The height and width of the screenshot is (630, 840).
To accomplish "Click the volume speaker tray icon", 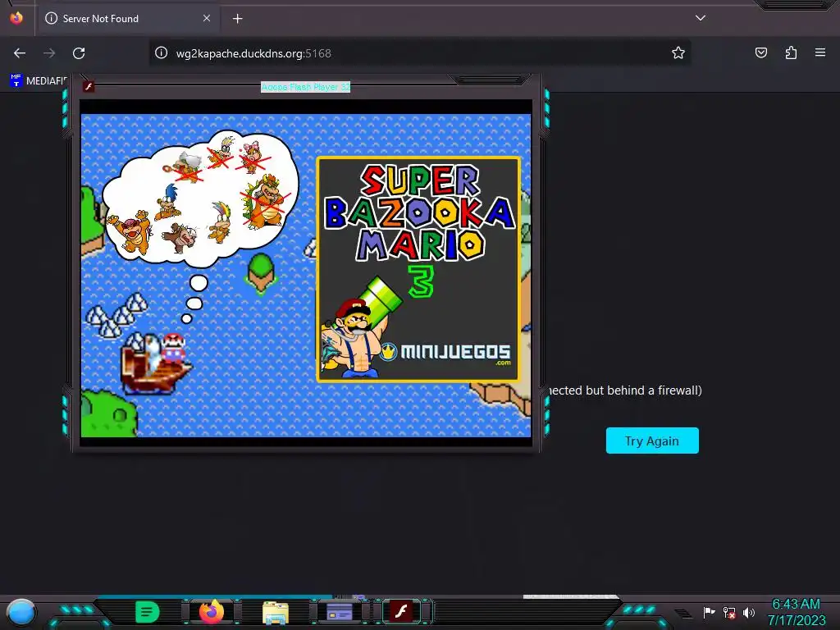I will (749, 612).
